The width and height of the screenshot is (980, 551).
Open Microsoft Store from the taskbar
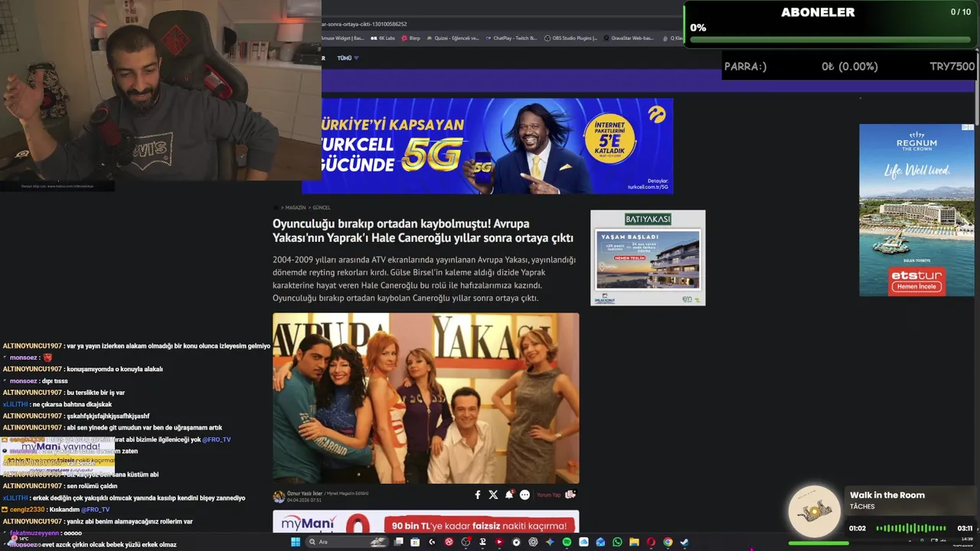click(x=415, y=542)
